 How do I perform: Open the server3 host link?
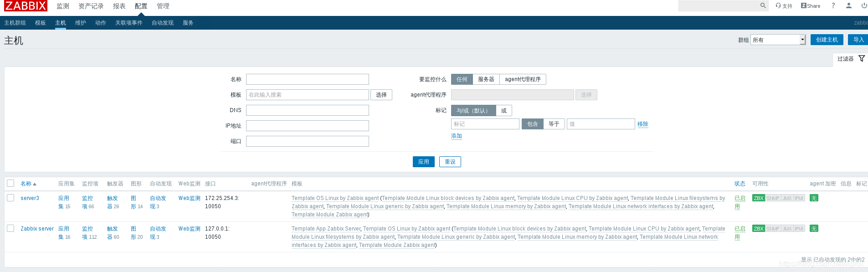coord(30,198)
